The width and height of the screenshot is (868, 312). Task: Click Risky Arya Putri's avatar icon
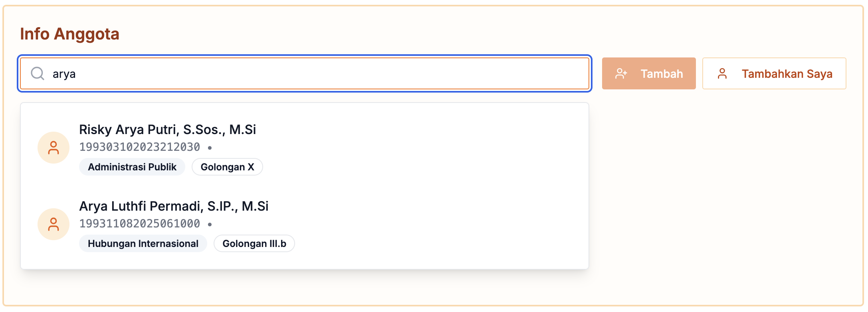[x=54, y=147]
